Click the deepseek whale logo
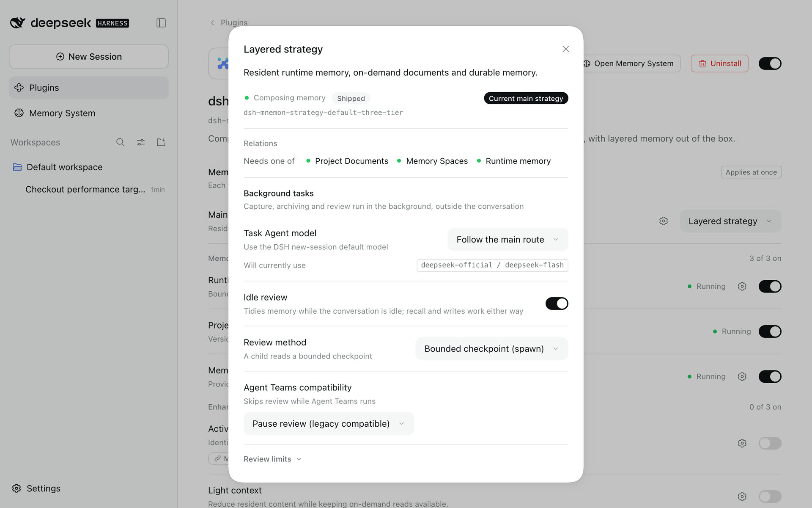The image size is (812, 508). point(18,23)
